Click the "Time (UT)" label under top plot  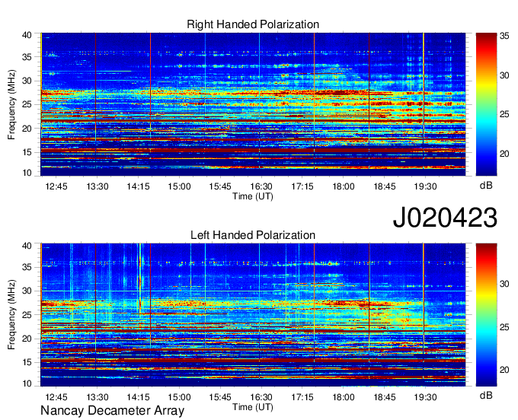(x=253, y=196)
